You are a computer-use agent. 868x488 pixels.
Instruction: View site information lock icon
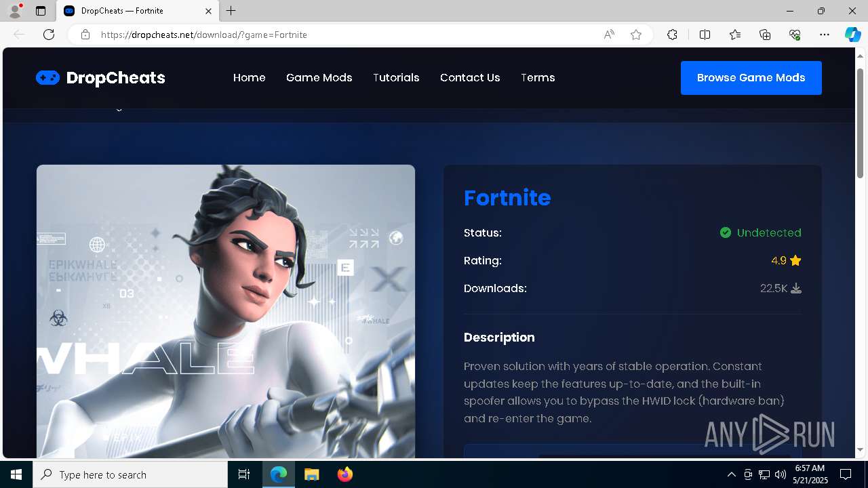(85, 35)
